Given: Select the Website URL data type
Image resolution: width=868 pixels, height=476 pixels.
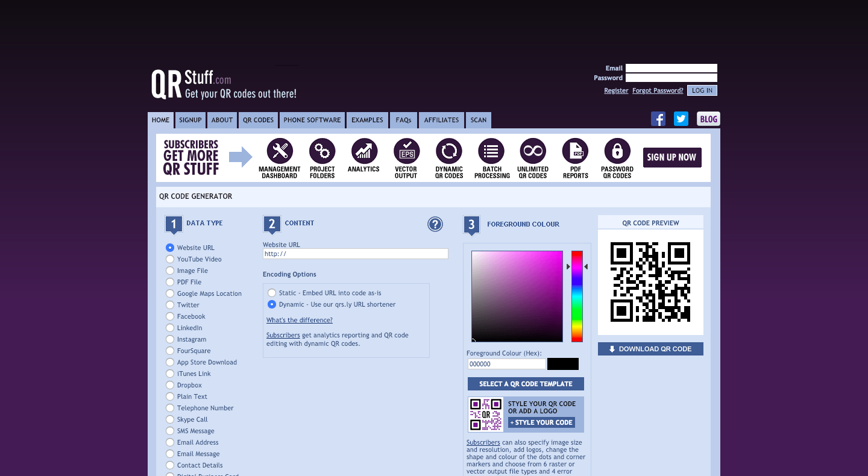Looking at the screenshot, I should [170, 248].
